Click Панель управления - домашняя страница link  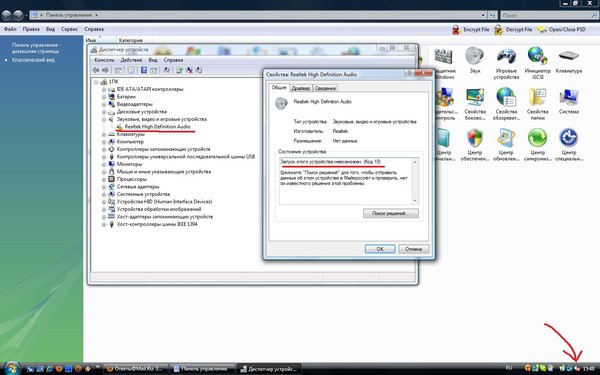[36, 48]
